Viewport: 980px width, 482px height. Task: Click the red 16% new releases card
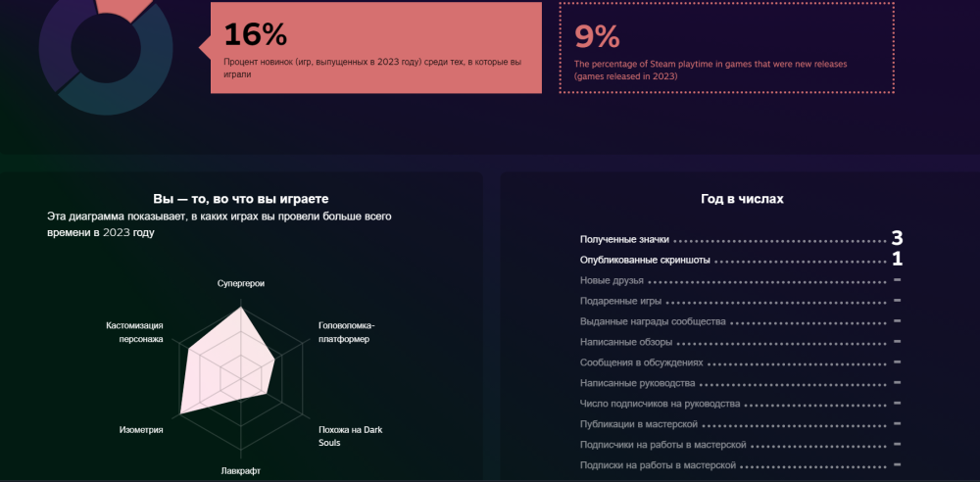click(x=375, y=48)
